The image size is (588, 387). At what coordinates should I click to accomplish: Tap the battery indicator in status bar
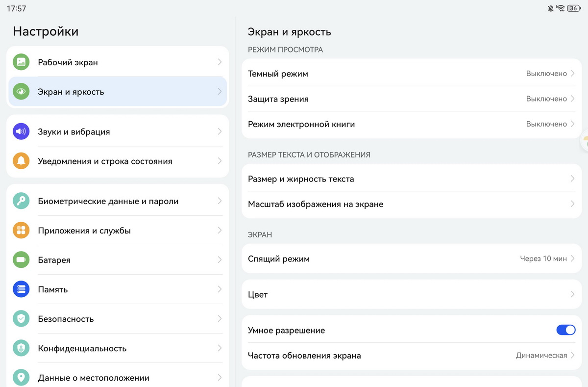tap(573, 8)
